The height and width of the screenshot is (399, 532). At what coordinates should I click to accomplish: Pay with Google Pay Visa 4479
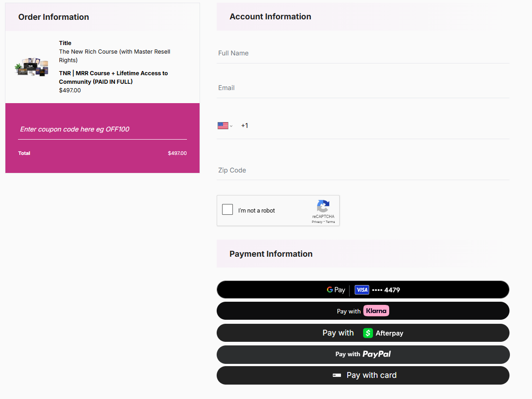click(x=363, y=290)
